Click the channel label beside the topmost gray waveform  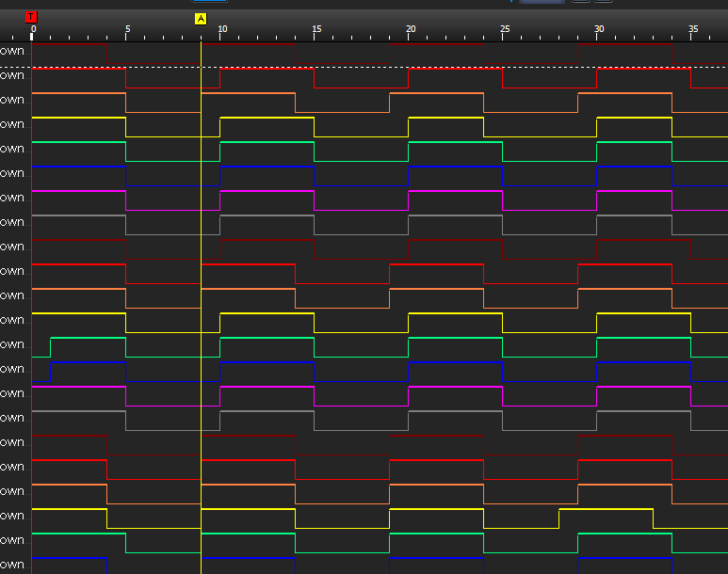[12, 222]
